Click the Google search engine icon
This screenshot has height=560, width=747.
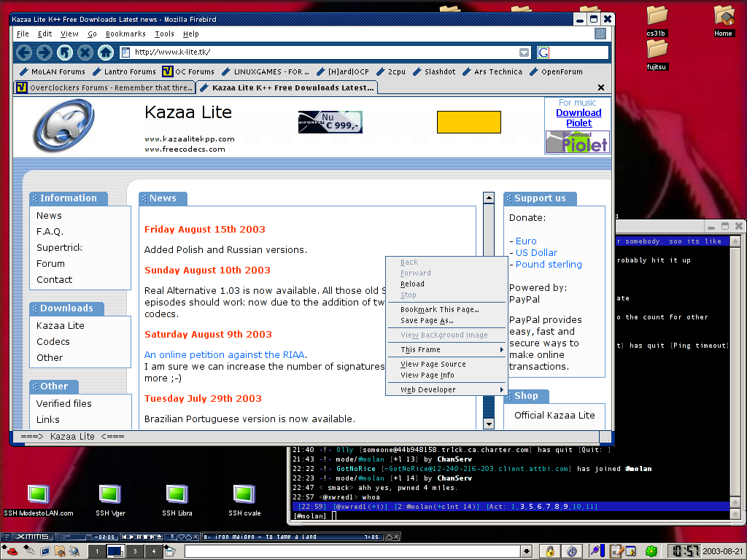[x=543, y=52]
